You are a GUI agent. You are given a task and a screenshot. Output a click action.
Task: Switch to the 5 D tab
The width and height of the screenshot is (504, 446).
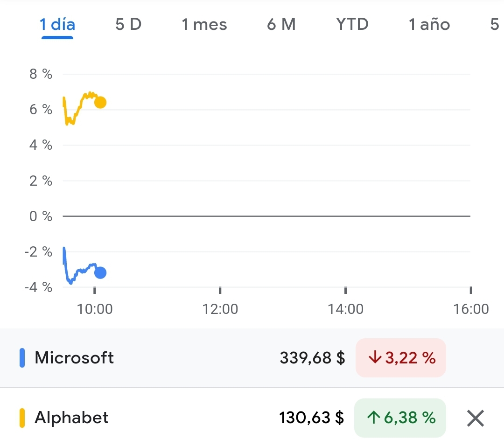[128, 24]
